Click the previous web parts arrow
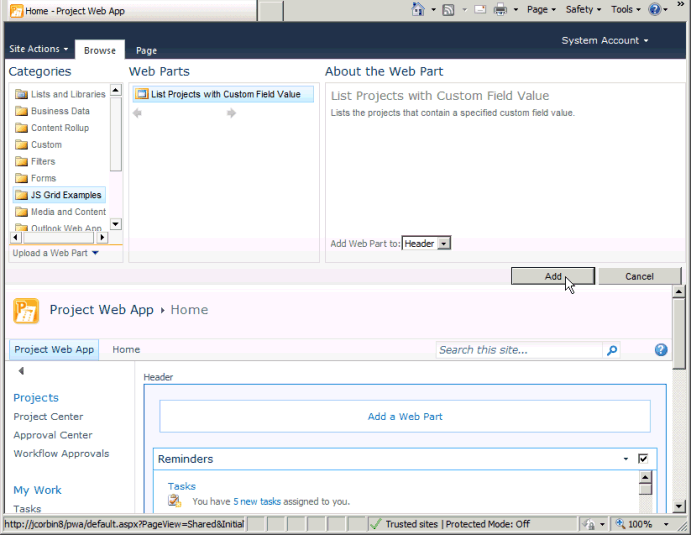 coord(137,113)
